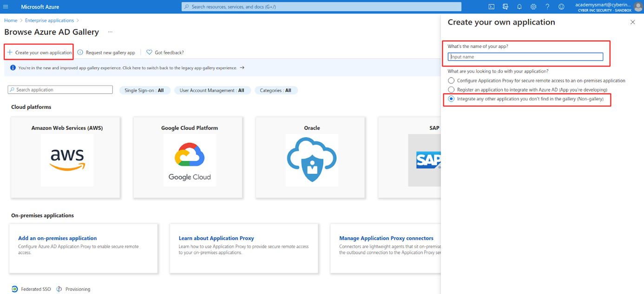
Task: Click the heart icon beside Got feedback
Action: [149, 53]
